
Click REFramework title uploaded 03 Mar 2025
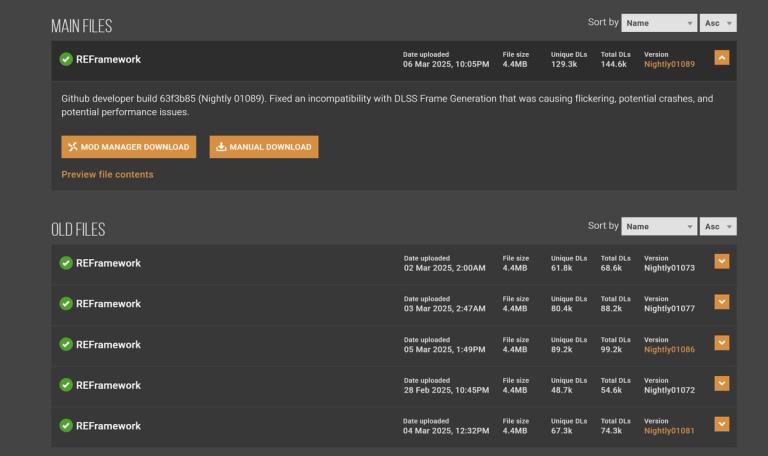point(108,304)
